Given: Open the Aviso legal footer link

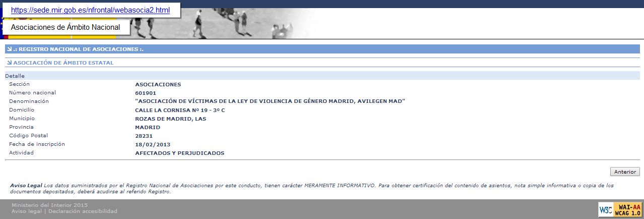Looking at the screenshot, I should point(27,211).
